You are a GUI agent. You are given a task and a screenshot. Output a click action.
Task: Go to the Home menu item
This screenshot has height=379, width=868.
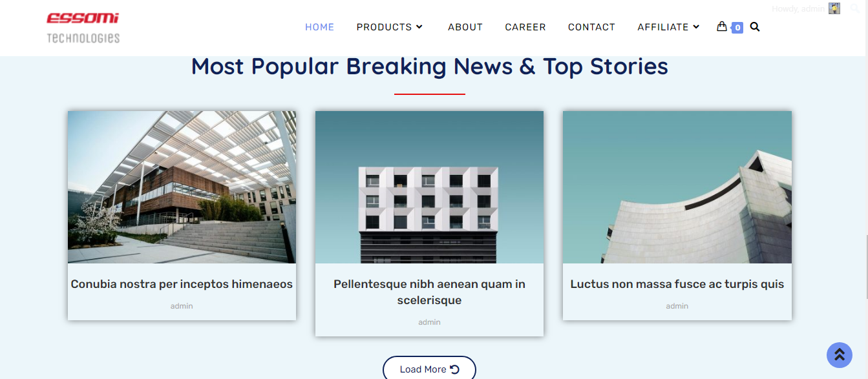[320, 27]
